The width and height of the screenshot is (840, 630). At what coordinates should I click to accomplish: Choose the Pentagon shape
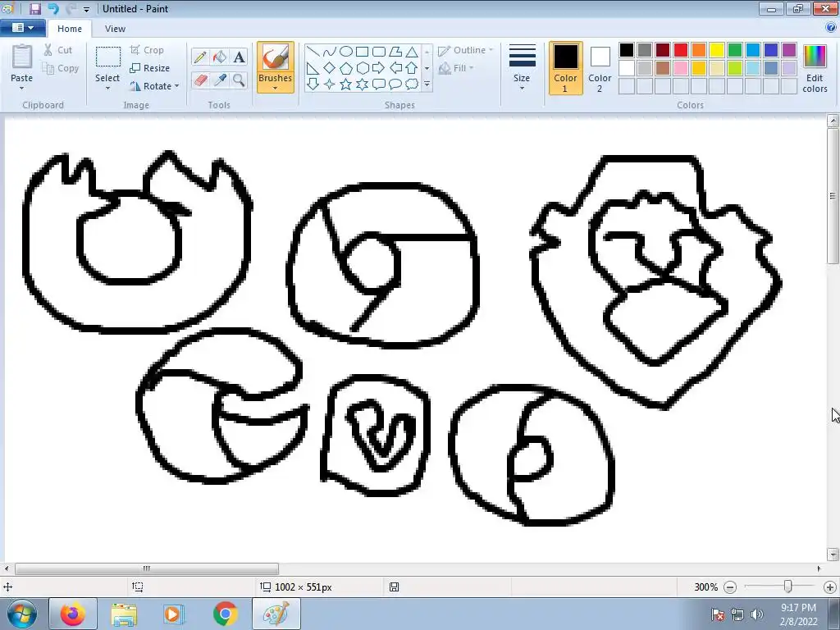pyautogui.click(x=346, y=68)
